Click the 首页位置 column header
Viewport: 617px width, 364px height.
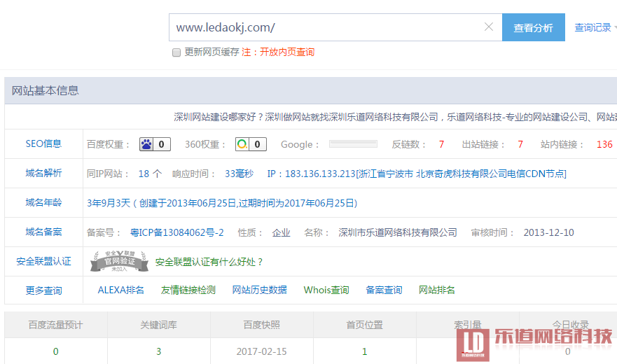364,325
